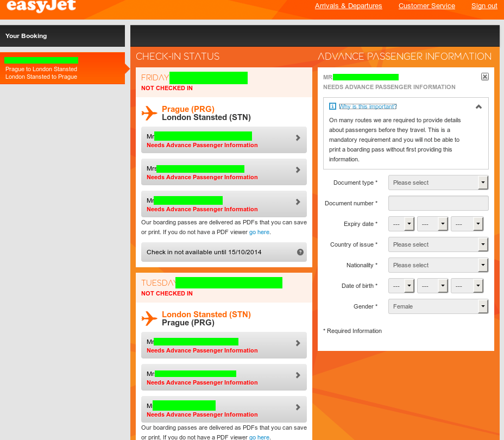Click the airplane icon beside London Stansted (STN)
This screenshot has height=440, width=504.
[148, 318]
